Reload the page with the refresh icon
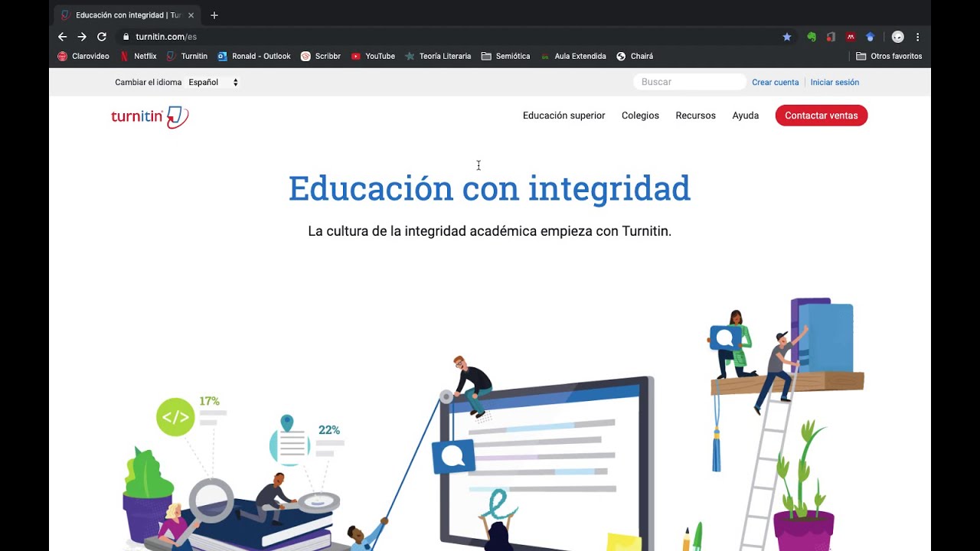 tap(101, 37)
